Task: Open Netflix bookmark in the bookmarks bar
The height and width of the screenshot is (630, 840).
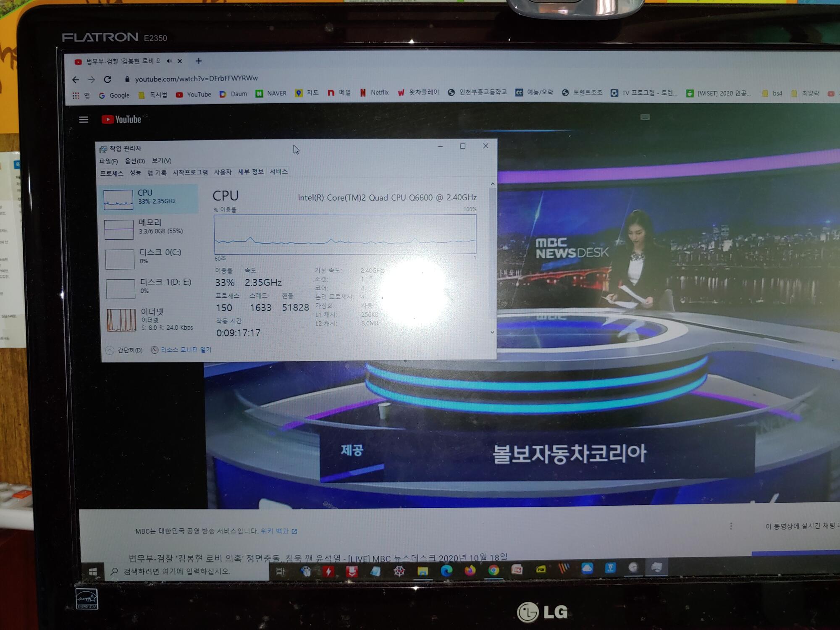Action: tap(374, 92)
